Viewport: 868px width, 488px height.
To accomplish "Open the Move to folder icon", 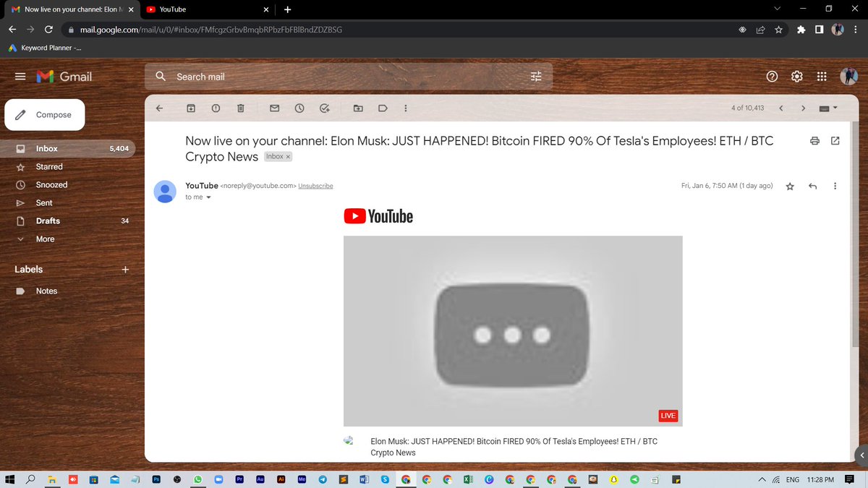I will click(x=358, y=108).
